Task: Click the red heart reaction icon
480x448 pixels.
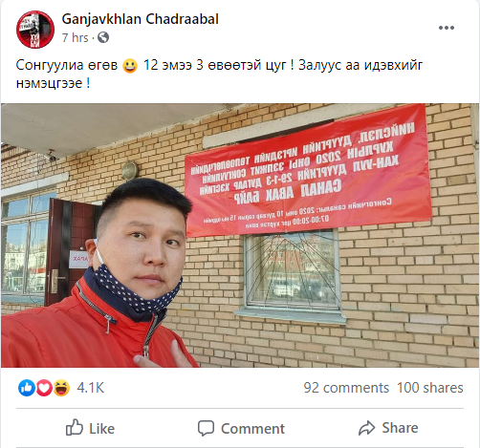Action: [x=44, y=388]
